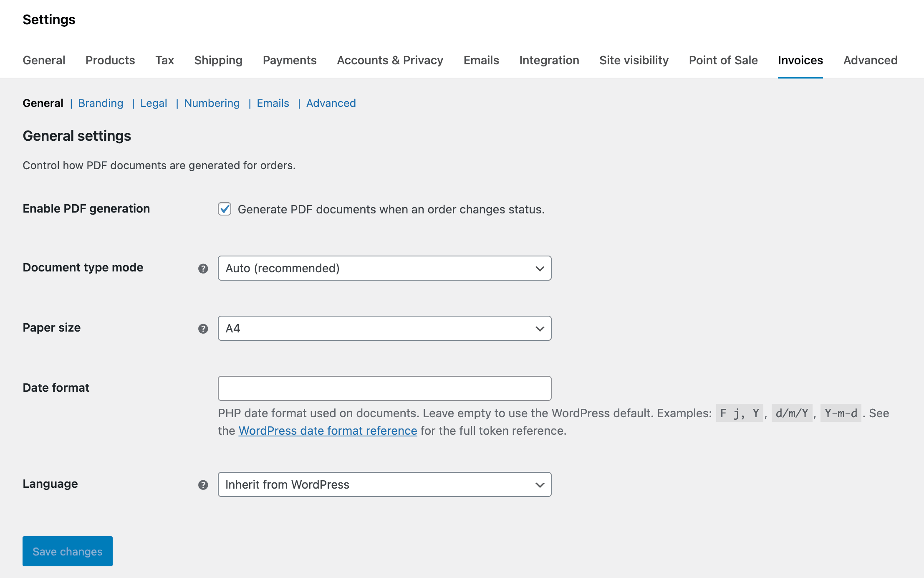Open the Advanced subsection link

[x=331, y=103]
